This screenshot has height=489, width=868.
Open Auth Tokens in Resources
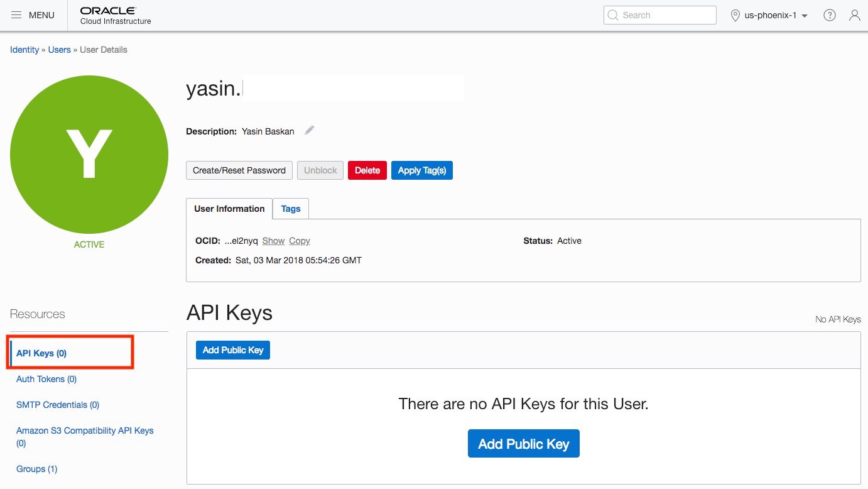click(x=46, y=379)
